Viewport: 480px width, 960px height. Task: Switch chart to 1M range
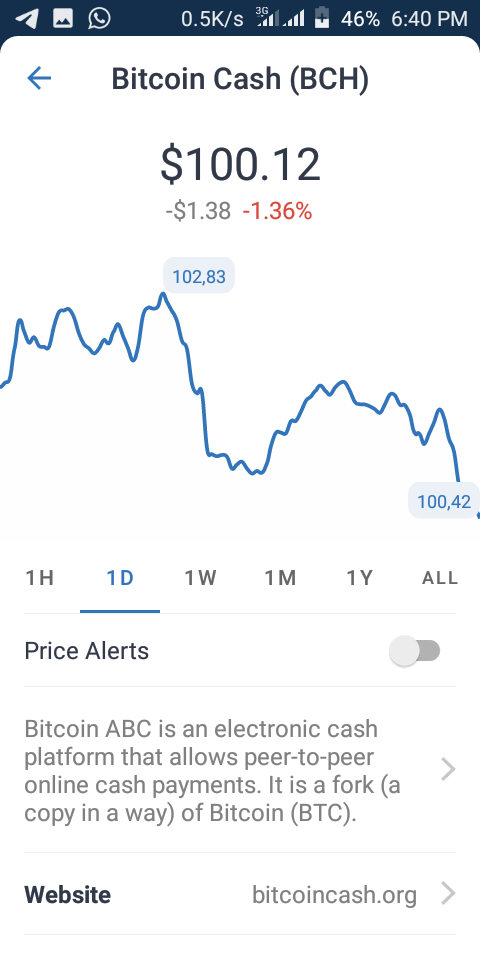tap(280, 578)
